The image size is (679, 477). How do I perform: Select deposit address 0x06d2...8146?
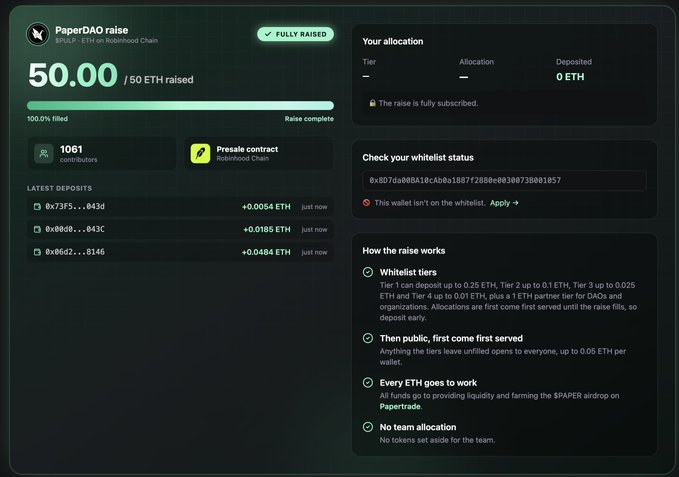coord(75,252)
